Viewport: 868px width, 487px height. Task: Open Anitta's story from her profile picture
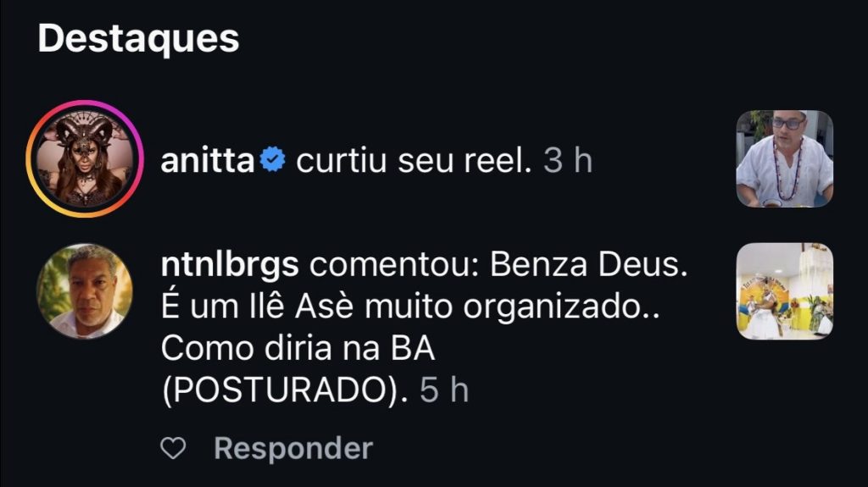(84, 158)
